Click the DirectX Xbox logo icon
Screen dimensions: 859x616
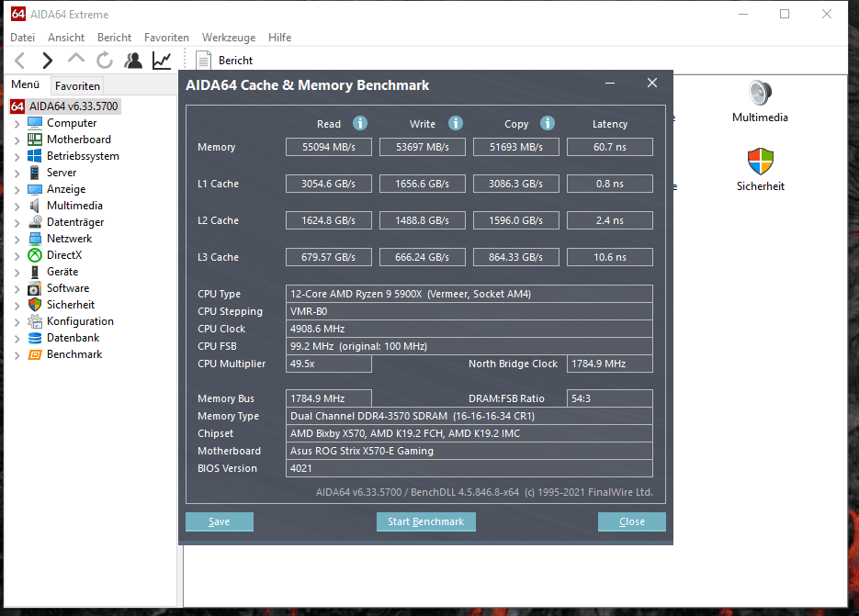pos(35,255)
